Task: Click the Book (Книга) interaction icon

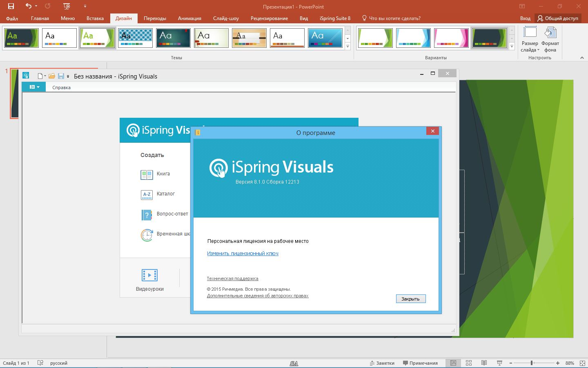Action: click(x=147, y=175)
